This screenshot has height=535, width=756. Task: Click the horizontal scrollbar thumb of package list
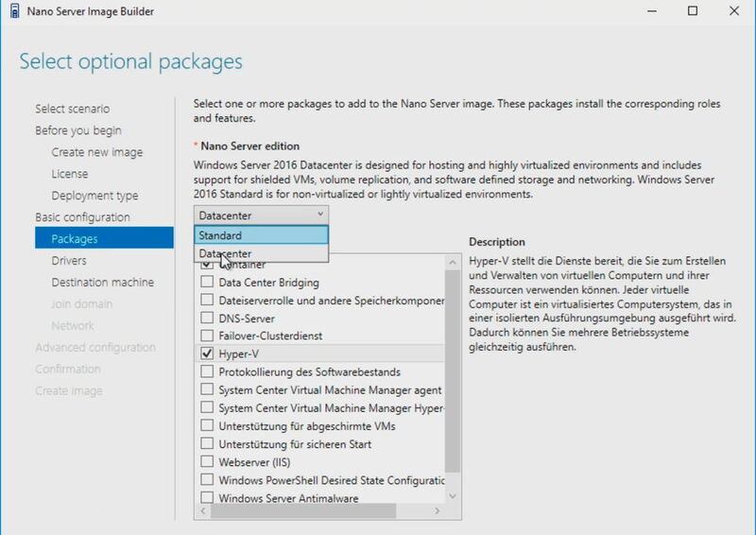click(303, 510)
